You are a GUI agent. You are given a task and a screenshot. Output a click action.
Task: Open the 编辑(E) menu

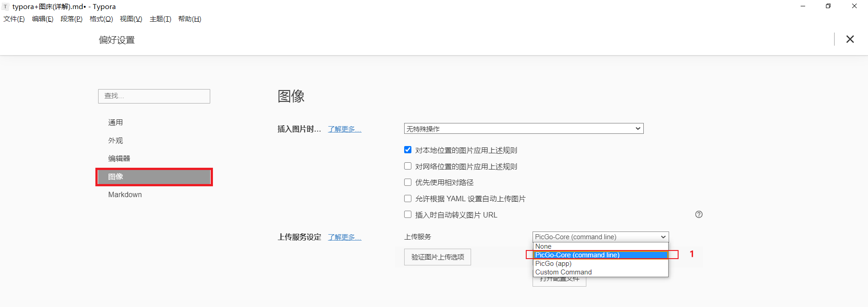coord(42,19)
